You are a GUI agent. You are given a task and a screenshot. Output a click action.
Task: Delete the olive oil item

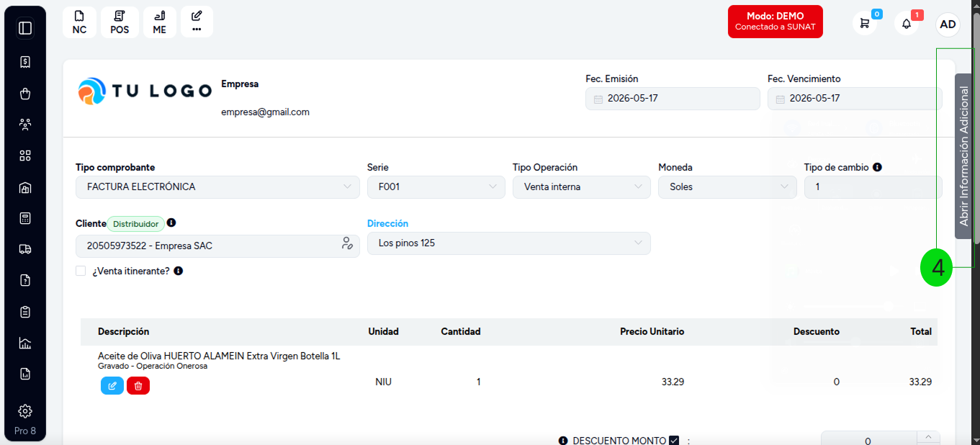coord(138,386)
